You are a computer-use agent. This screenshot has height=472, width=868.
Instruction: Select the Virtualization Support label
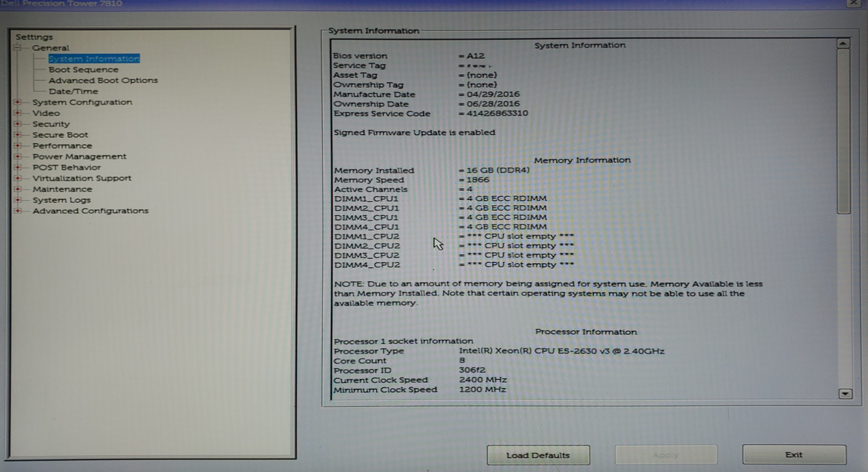(x=82, y=178)
